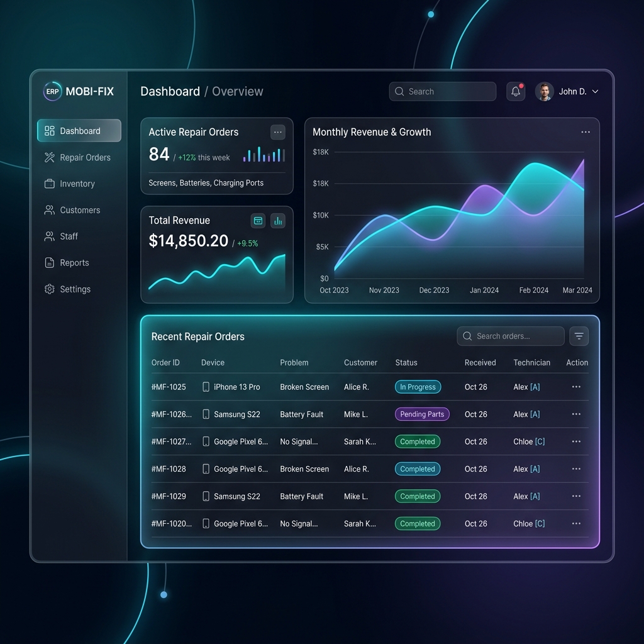The height and width of the screenshot is (644, 644).
Task: Navigate to Customers page
Action: tap(72, 210)
